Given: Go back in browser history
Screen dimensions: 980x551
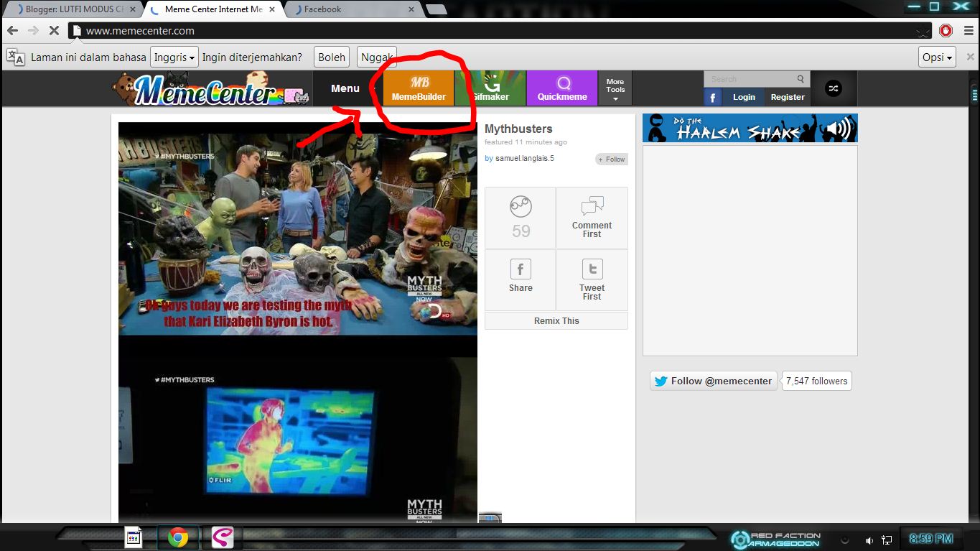Looking at the screenshot, I should [12, 31].
